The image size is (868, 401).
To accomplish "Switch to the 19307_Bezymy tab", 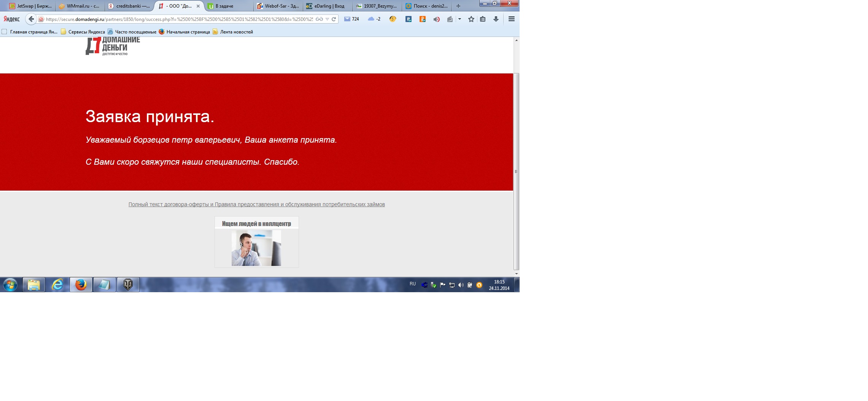I will (x=377, y=6).
